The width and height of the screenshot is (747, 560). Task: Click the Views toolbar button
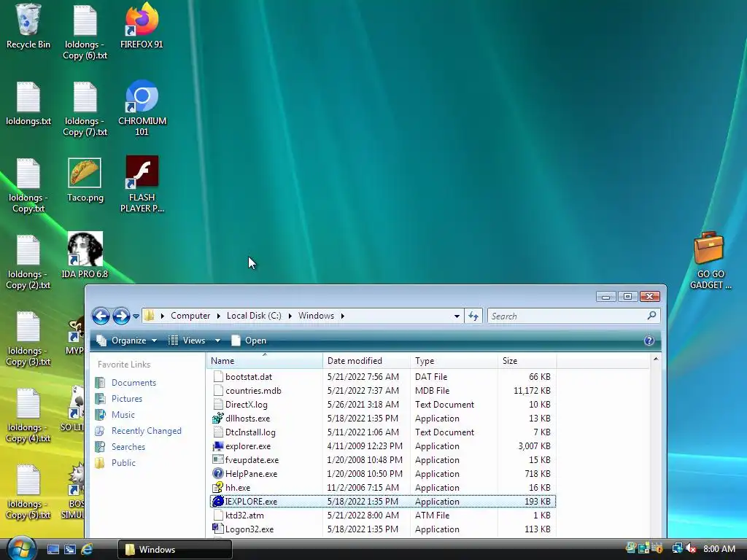(x=188, y=341)
